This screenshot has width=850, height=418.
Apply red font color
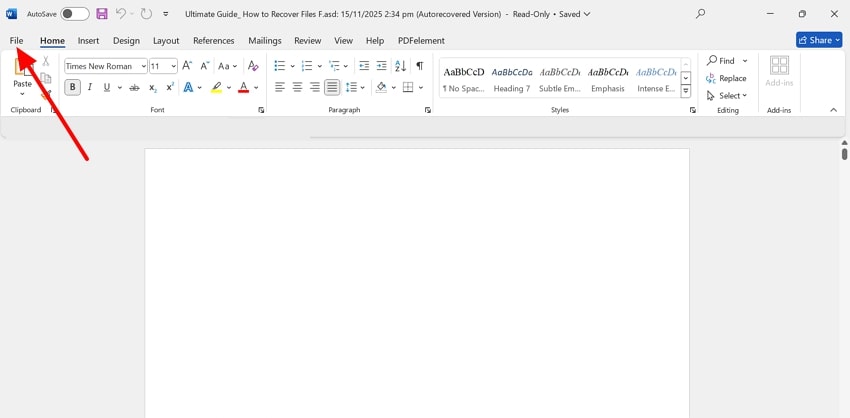[243, 87]
